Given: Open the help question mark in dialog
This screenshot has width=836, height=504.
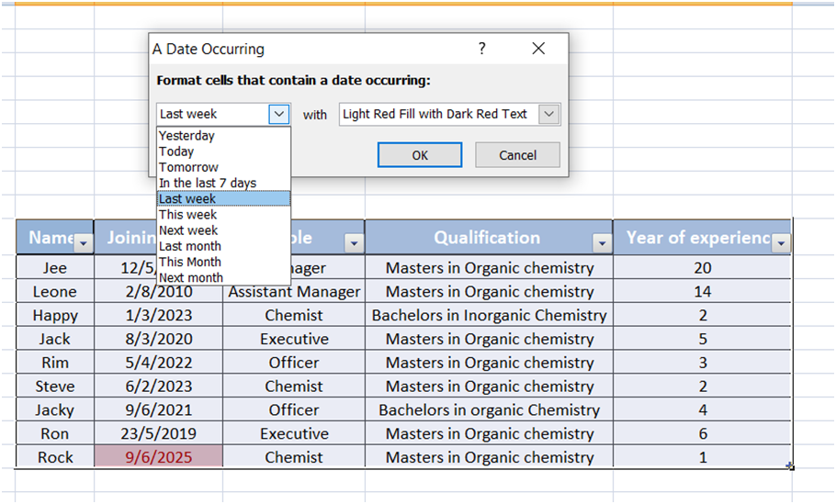Looking at the screenshot, I should tap(482, 49).
